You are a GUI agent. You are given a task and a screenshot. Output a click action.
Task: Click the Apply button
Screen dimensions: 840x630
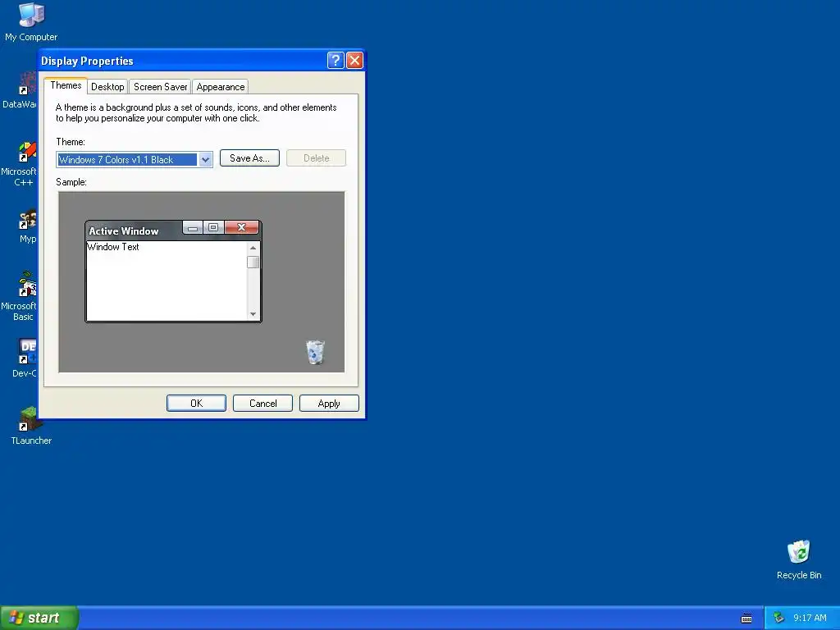(x=329, y=404)
